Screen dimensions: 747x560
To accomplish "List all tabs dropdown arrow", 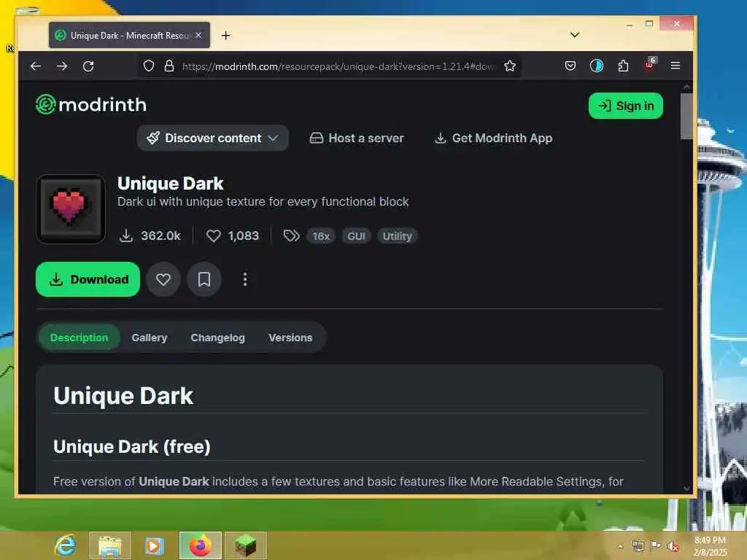I will (x=575, y=35).
